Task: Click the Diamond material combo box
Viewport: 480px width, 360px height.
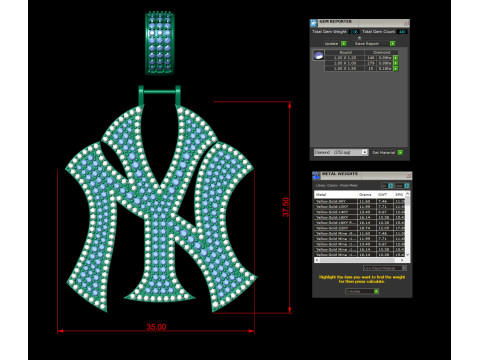Action: 341,152
